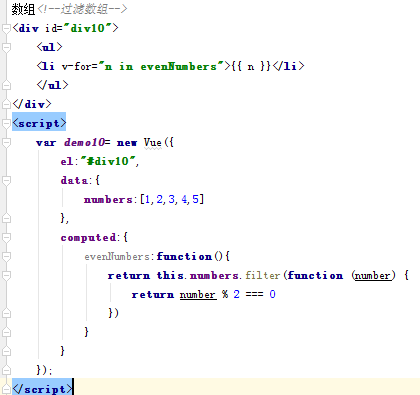Image resolution: width=420 pixels, height=395 pixels.
Task: Click fold end marker beside the }); line
Action: tap(6, 370)
